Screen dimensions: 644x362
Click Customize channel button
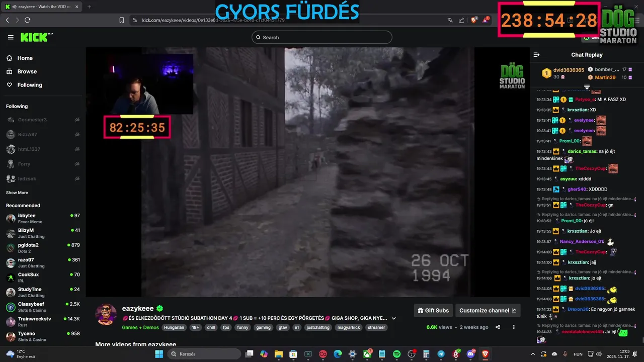(x=488, y=310)
